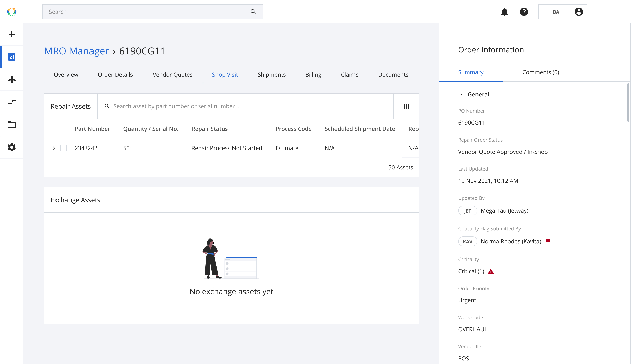Open the airplane icon in sidebar

[x=12, y=79]
